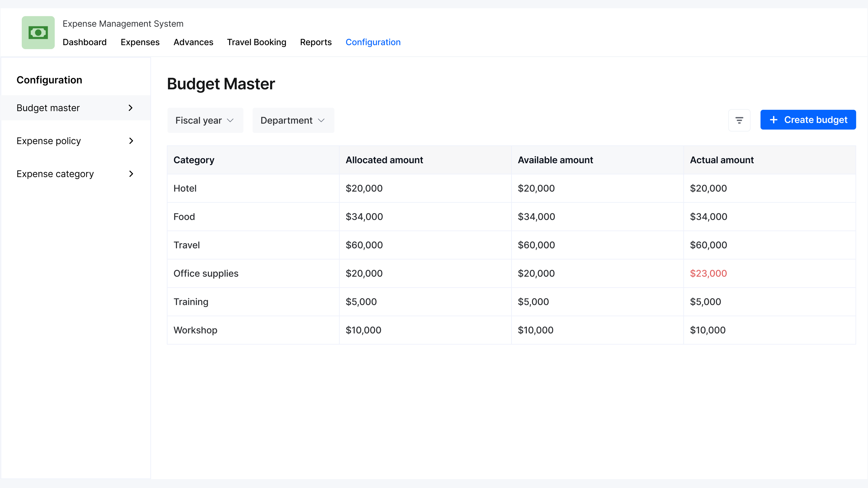Switch to the Expenses tab
This screenshot has height=488, width=868.
[140, 42]
